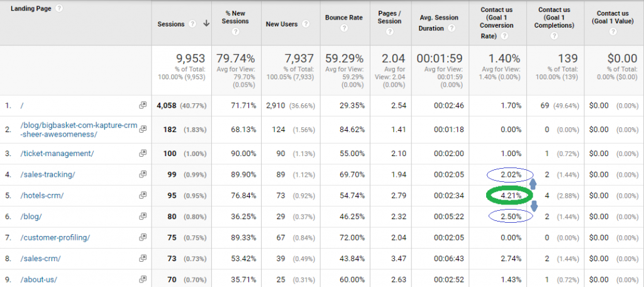Sort by the Sessions column header
This screenshot has height=287, width=644.
coord(171,24)
